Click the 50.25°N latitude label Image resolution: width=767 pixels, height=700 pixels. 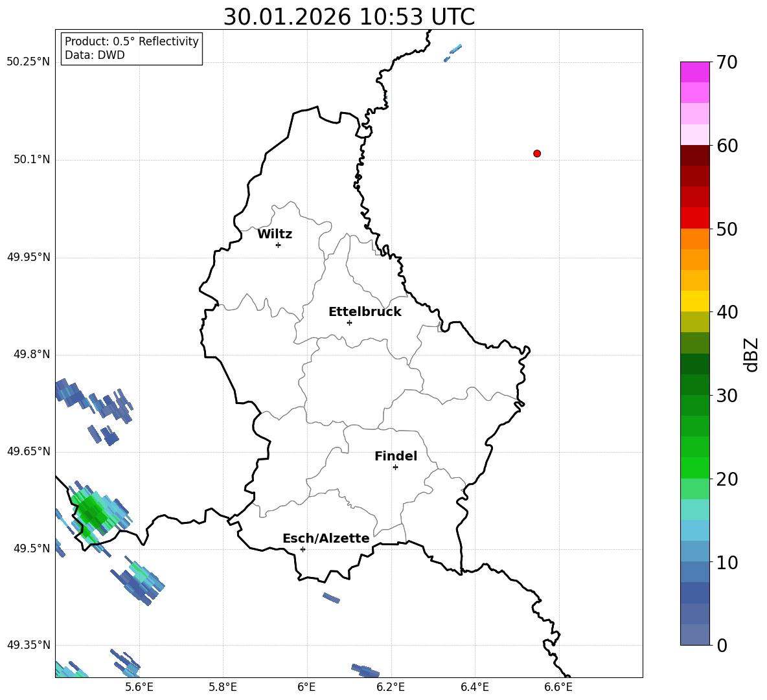click(29, 62)
